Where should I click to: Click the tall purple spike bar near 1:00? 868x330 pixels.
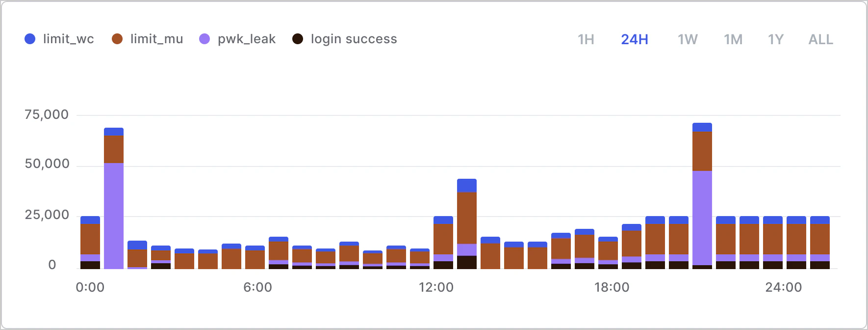(114, 198)
